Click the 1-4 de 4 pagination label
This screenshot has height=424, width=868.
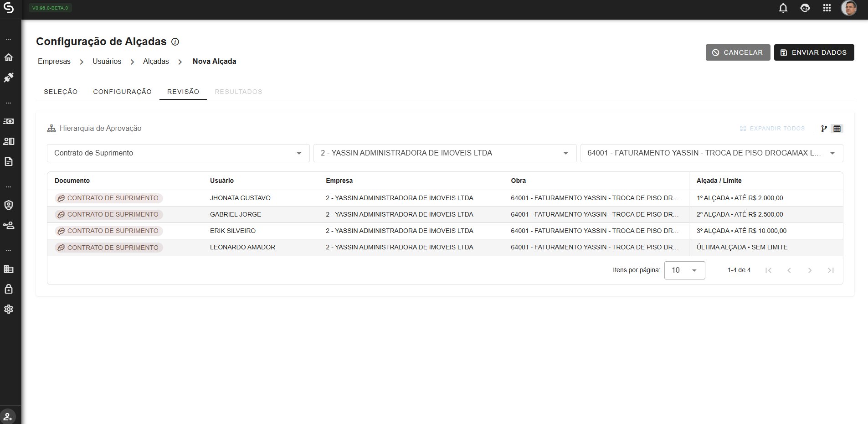tap(739, 270)
